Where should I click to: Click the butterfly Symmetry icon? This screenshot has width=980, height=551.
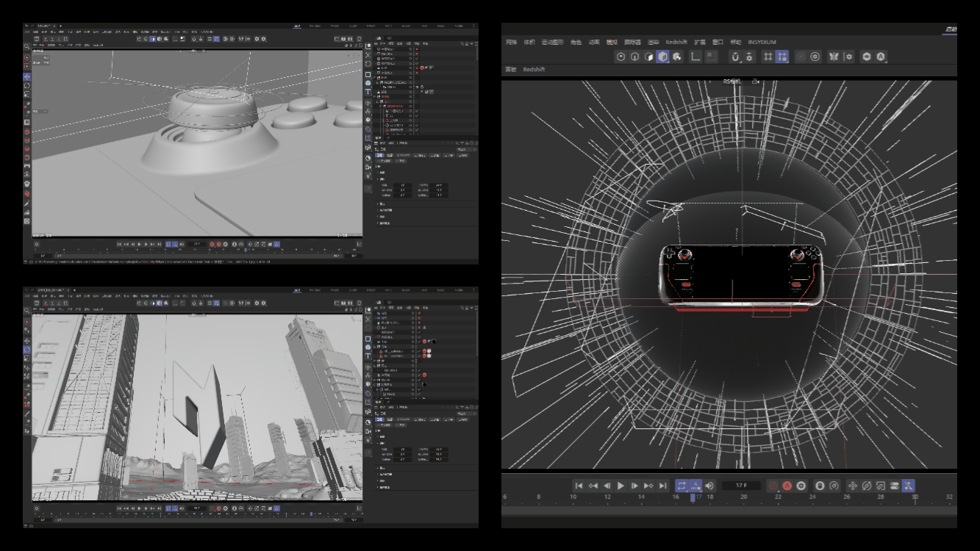pyautogui.click(x=834, y=57)
